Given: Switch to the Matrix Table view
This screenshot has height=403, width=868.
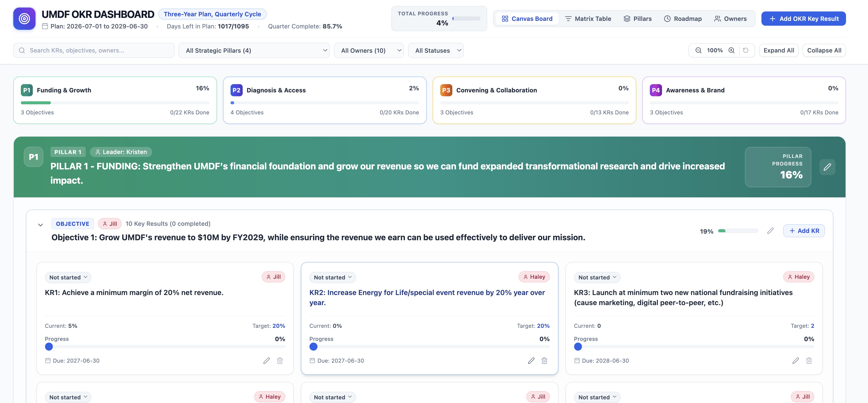Looking at the screenshot, I should tap(588, 19).
